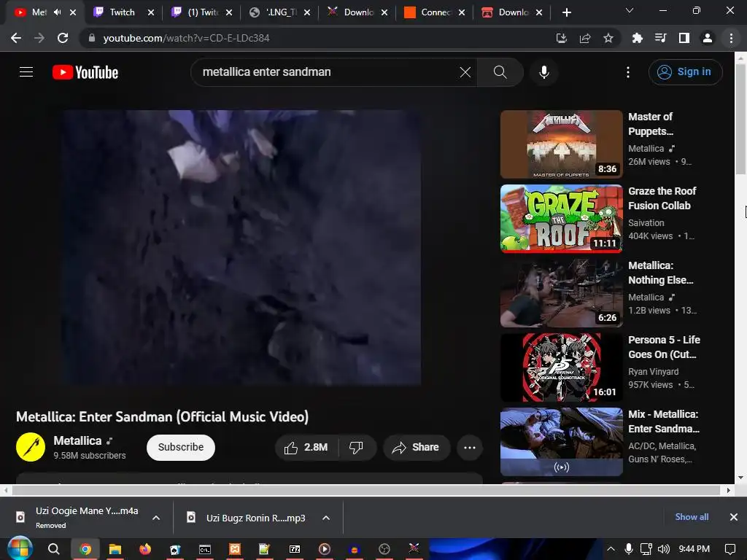Subscribe to Metallica channel
The image size is (747, 560).
point(181,447)
